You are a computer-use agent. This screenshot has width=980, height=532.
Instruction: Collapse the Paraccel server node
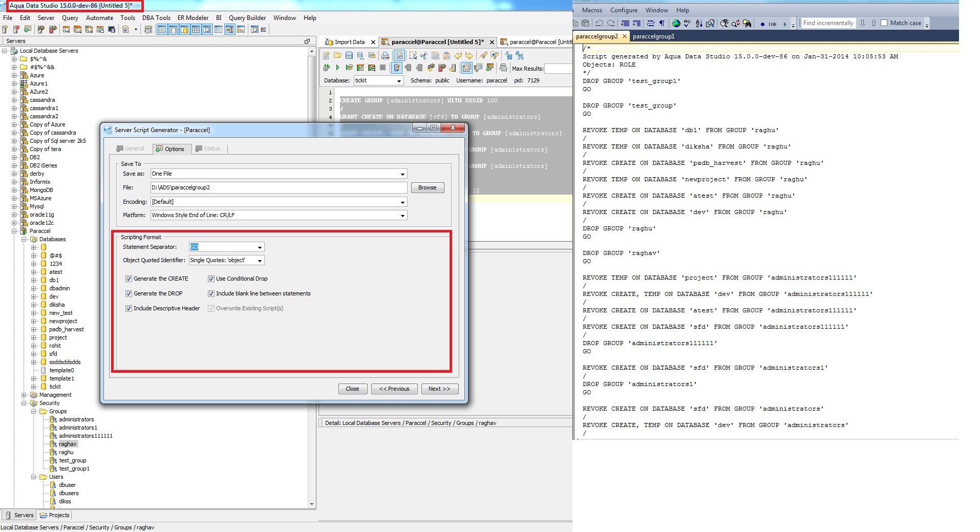click(x=14, y=231)
